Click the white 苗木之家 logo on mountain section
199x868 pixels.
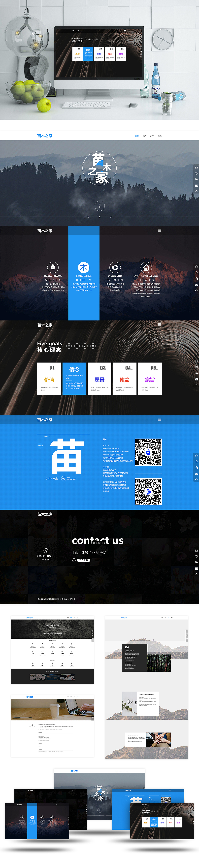(45, 231)
